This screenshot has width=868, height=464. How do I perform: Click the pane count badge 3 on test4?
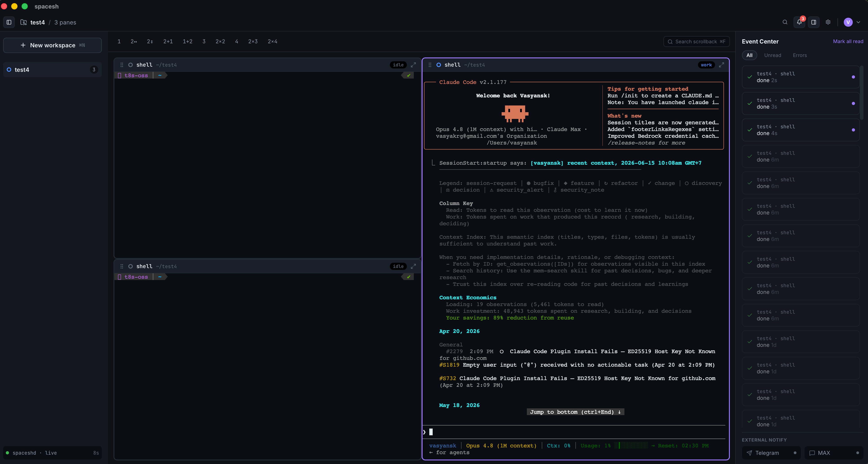(x=94, y=70)
